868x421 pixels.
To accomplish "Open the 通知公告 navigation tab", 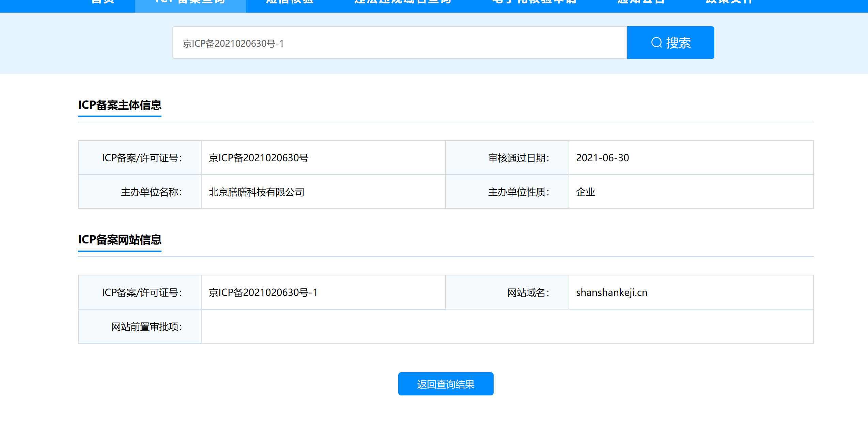I will (x=641, y=3).
